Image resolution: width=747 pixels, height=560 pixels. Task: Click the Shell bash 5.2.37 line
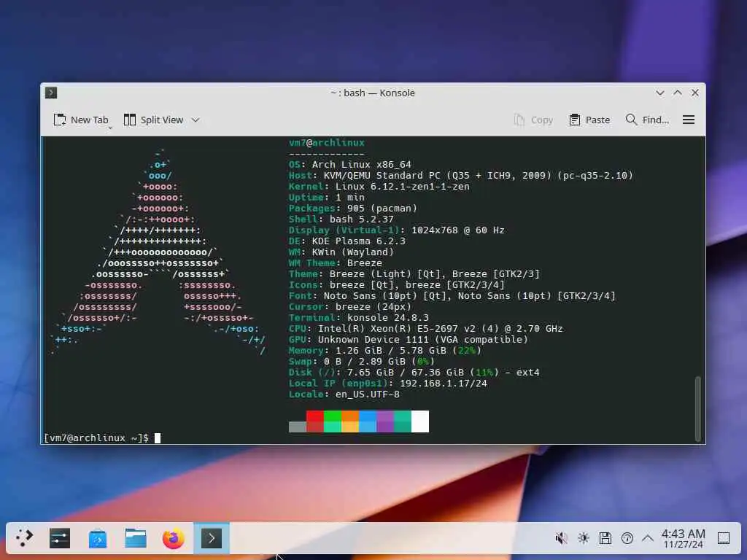point(341,219)
